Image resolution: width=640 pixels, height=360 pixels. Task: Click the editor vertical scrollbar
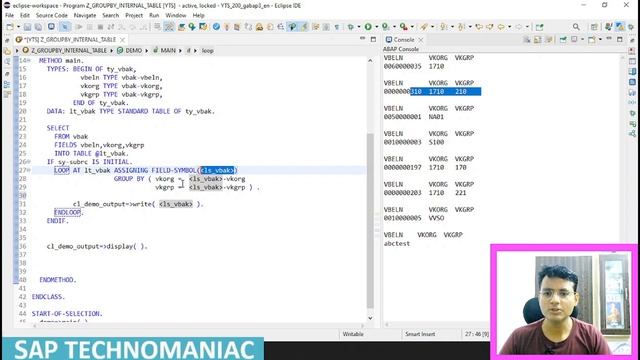click(x=370, y=220)
